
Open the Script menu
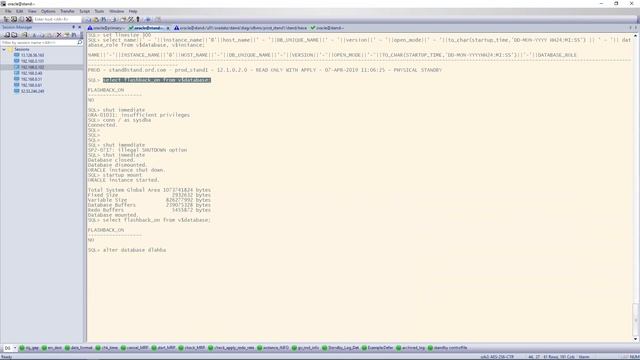coord(84,11)
